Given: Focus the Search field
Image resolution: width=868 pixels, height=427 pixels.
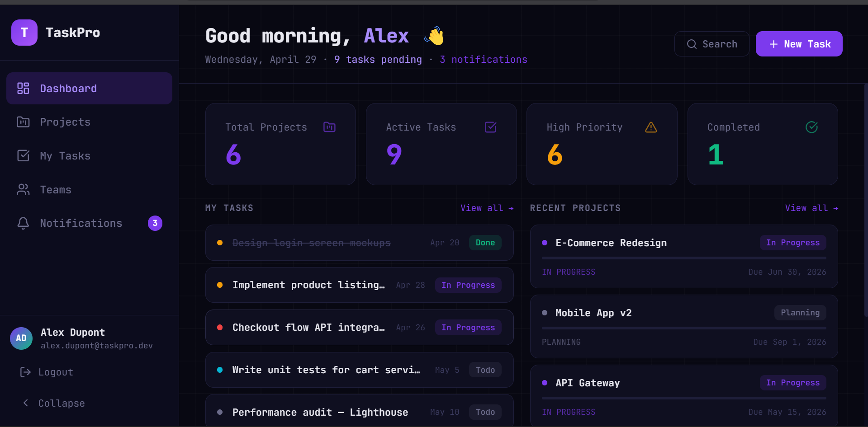Looking at the screenshot, I should coord(711,44).
